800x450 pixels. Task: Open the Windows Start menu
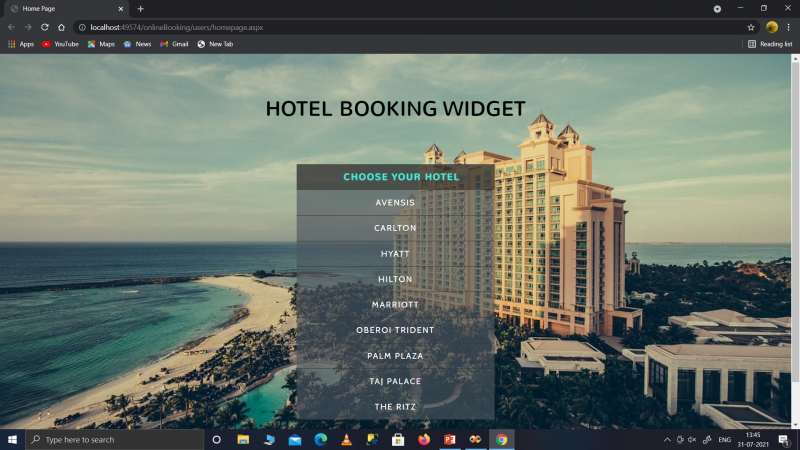[x=12, y=439]
